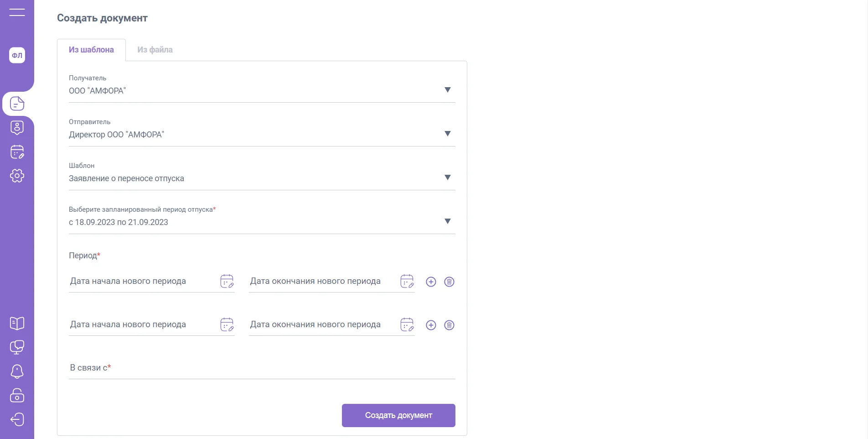Open settings gear in sidebar
The image size is (868, 439).
(17, 176)
